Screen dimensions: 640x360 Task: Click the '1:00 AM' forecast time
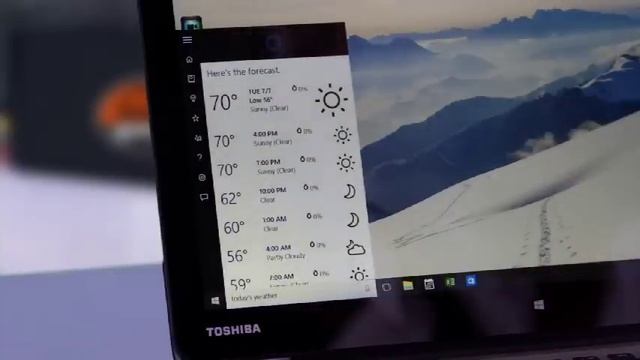pyautogui.click(x=274, y=220)
